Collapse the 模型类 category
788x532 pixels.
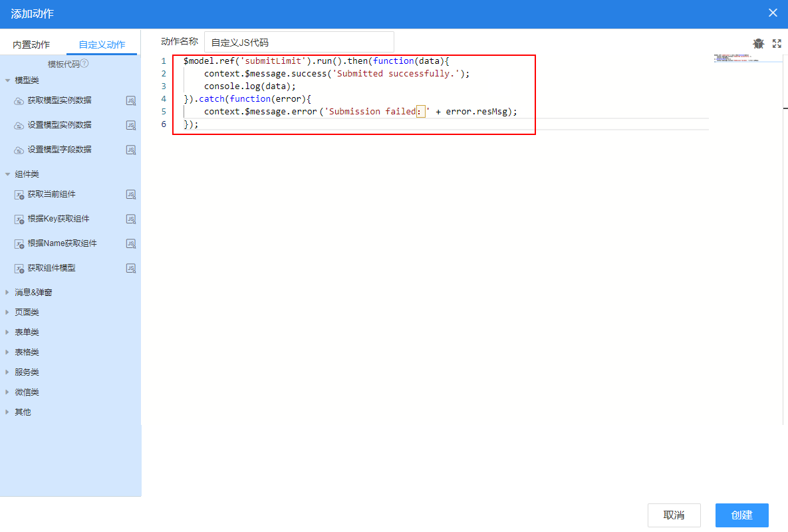(8, 80)
